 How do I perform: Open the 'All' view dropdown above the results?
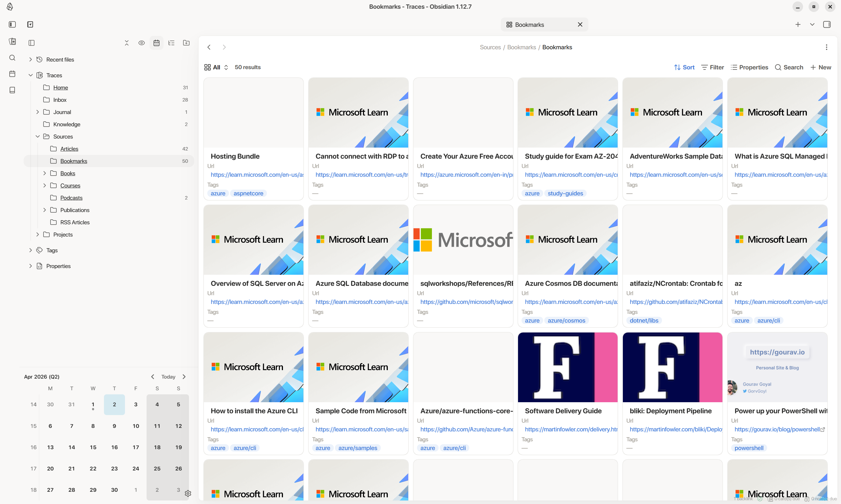click(x=216, y=67)
